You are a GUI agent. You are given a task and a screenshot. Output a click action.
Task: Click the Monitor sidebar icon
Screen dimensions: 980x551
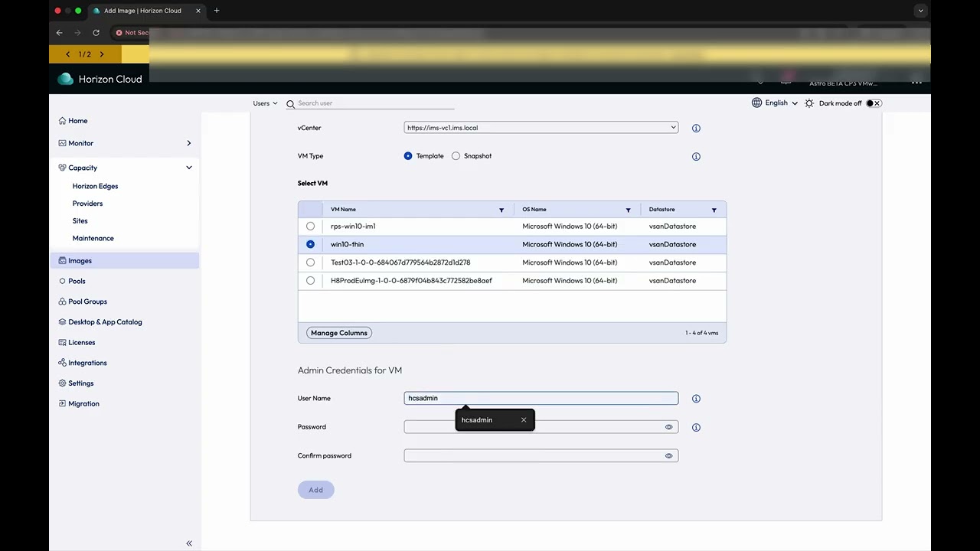click(62, 143)
